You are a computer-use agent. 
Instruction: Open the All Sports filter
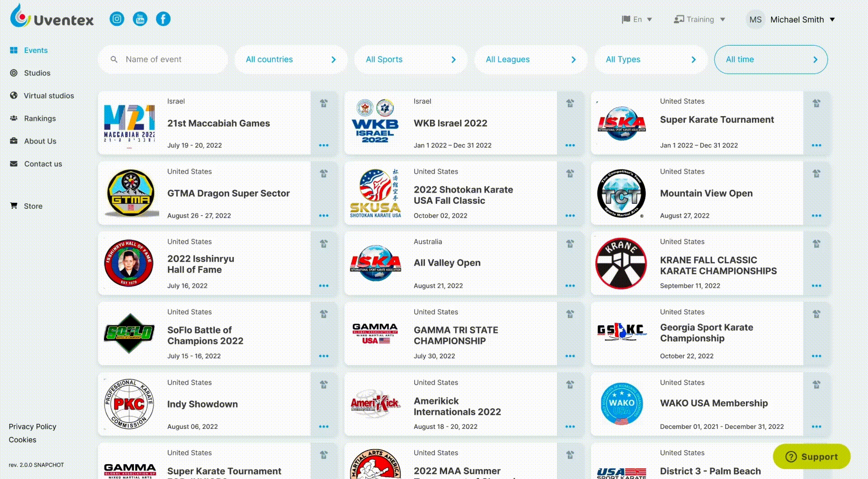click(411, 59)
